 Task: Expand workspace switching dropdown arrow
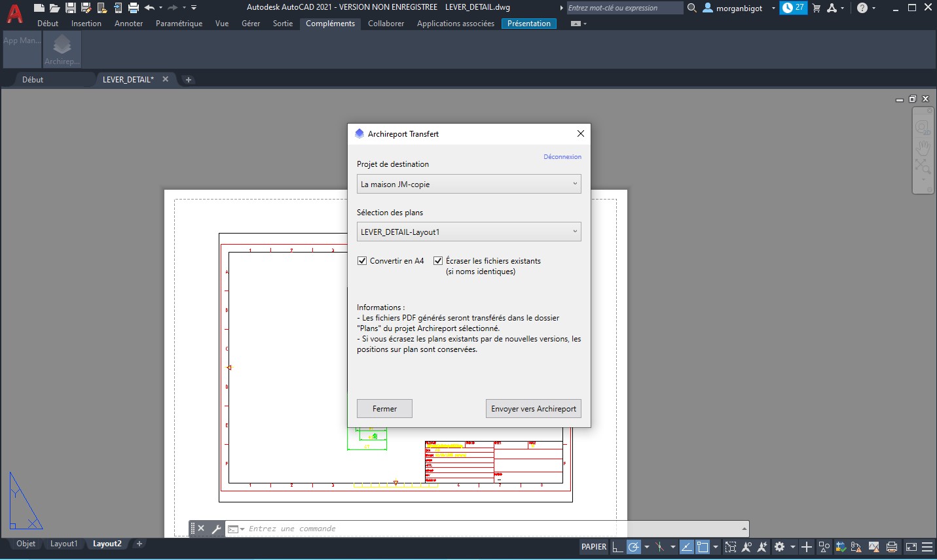(x=792, y=547)
